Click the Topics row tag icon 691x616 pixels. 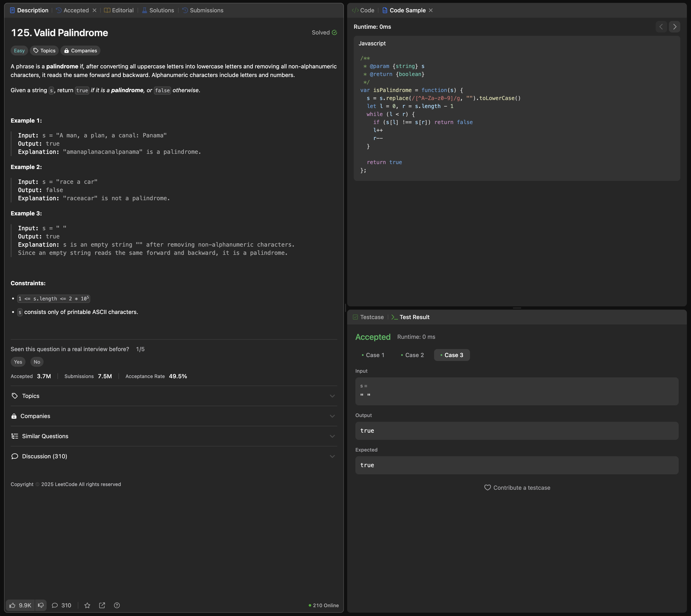(15, 396)
